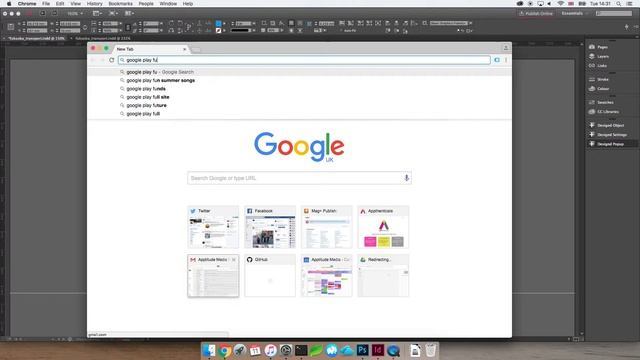The height and width of the screenshot is (360, 640).
Task: Open the Essentials workspace dropdown
Action: pyautogui.click(x=574, y=13)
